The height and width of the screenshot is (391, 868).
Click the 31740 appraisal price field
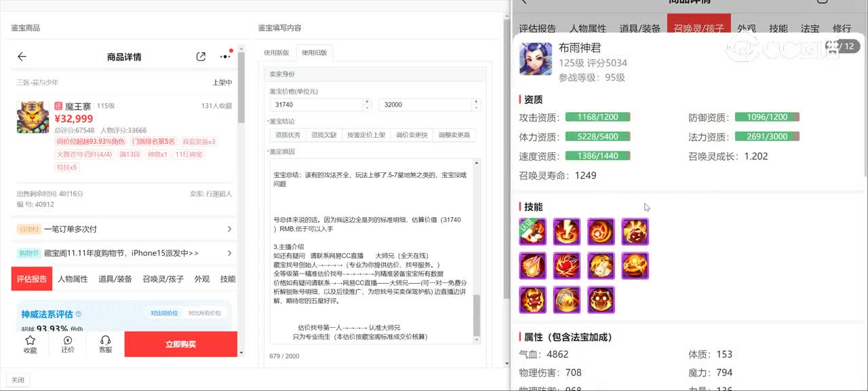[x=317, y=105]
